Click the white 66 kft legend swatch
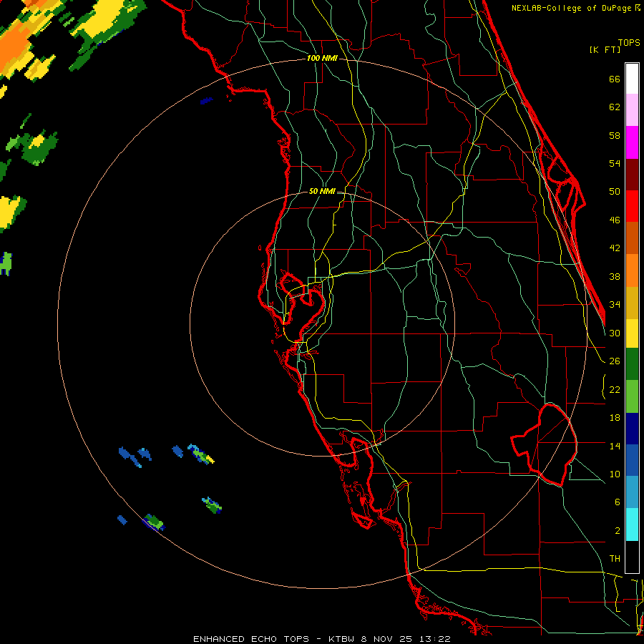The height and width of the screenshot is (644, 644). click(632, 79)
